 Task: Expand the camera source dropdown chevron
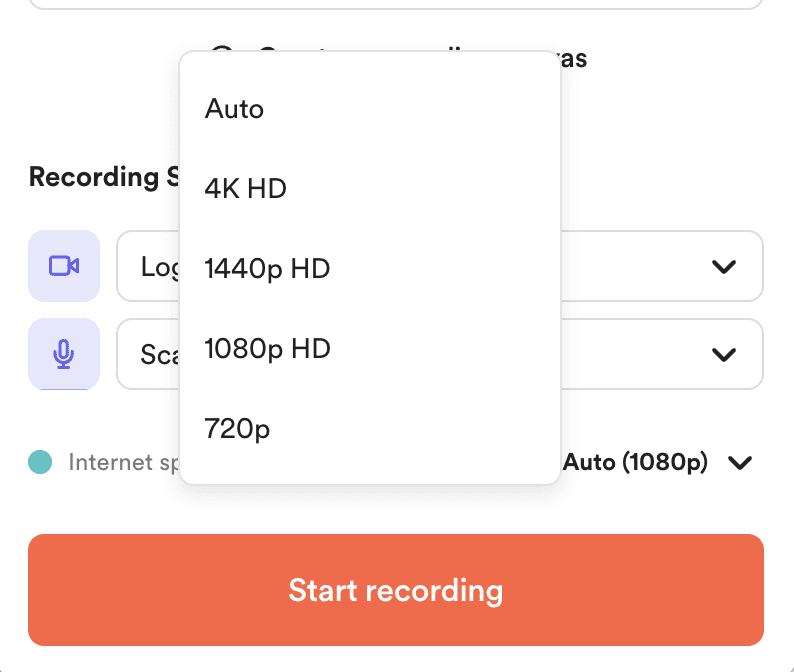pyautogui.click(x=723, y=266)
